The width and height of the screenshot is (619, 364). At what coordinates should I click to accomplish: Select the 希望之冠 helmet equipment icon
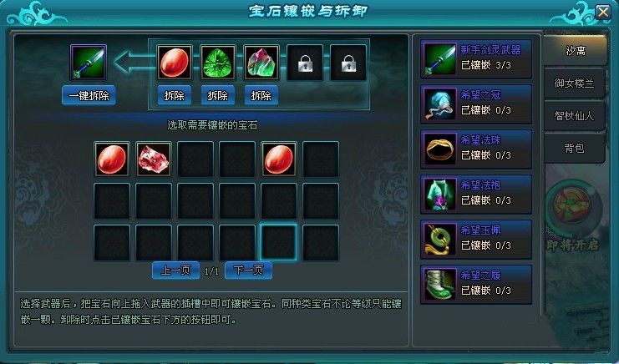439,104
